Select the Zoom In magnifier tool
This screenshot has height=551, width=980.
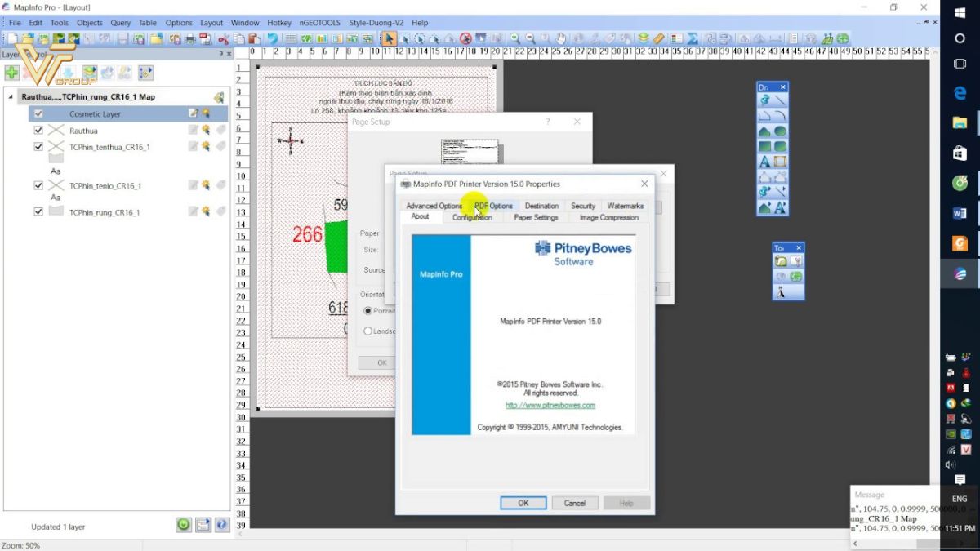(x=515, y=38)
